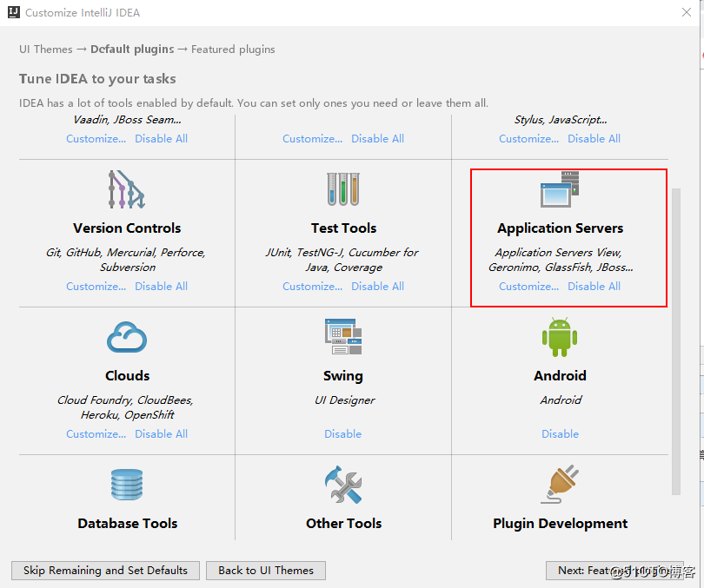Click the Test Tools heading

(343, 228)
